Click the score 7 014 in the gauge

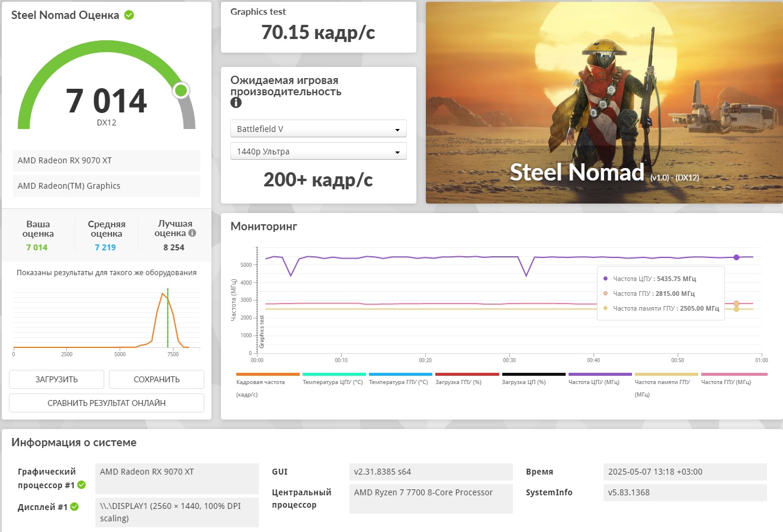[x=107, y=101]
